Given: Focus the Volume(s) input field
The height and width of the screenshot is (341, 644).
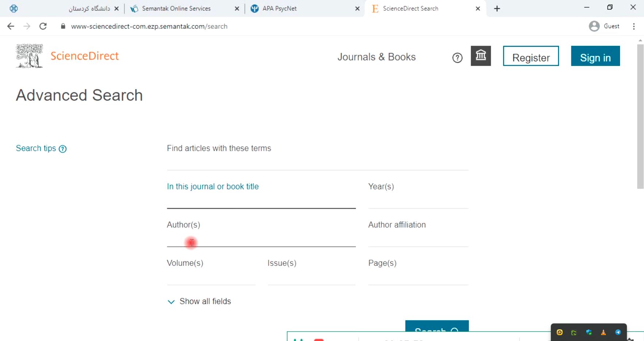Looking at the screenshot, I should click(211, 277).
